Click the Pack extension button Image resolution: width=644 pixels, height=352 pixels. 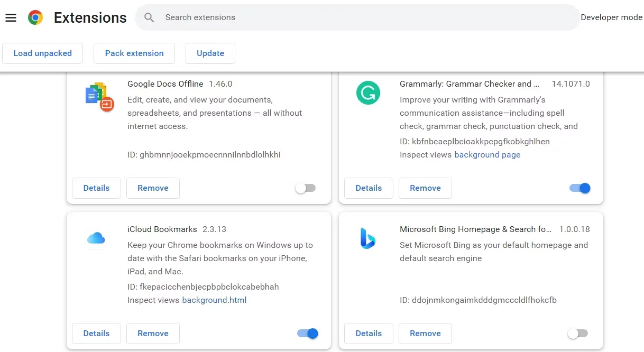(134, 53)
